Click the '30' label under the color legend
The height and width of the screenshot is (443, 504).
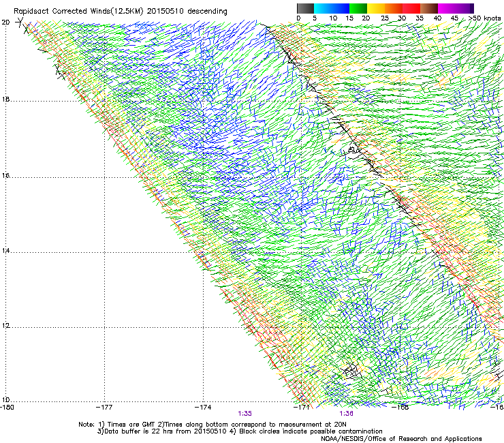402,18
